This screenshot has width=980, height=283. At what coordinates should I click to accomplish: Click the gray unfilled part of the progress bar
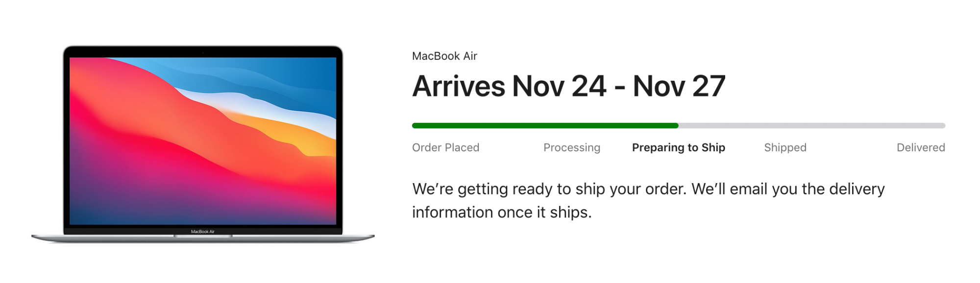(x=811, y=126)
